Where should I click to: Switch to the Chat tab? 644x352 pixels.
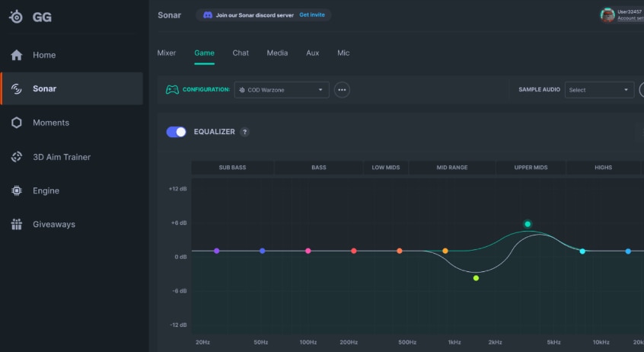click(241, 53)
